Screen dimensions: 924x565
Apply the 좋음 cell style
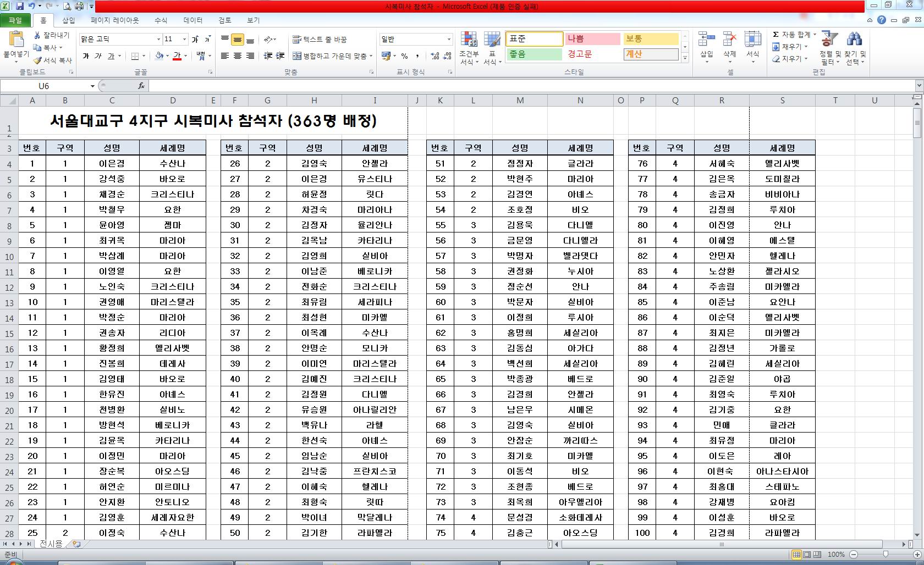pyautogui.click(x=534, y=54)
